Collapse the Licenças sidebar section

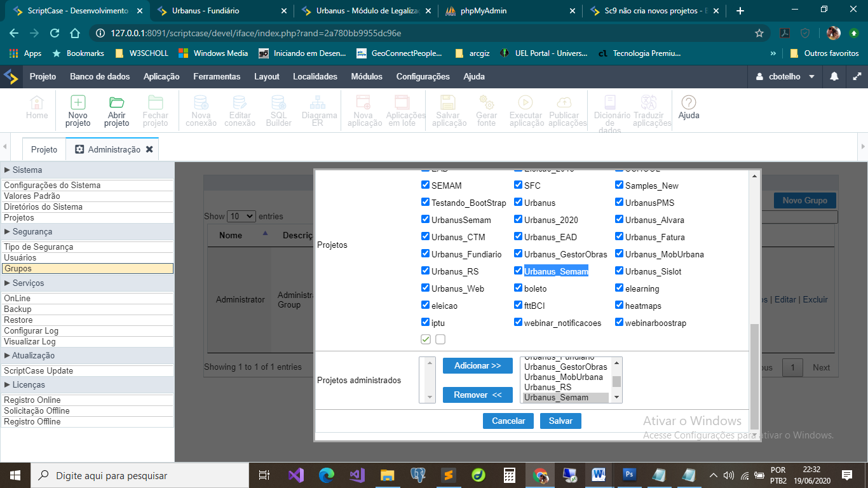87,385
